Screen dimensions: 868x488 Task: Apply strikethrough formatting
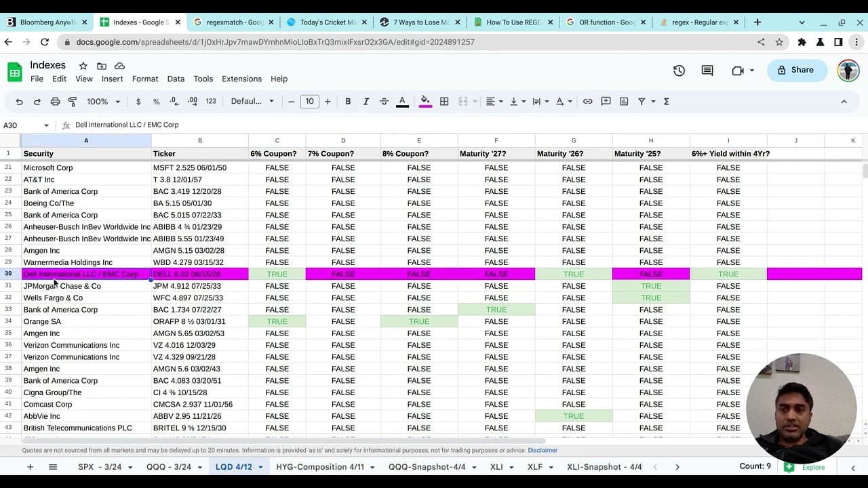384,102
